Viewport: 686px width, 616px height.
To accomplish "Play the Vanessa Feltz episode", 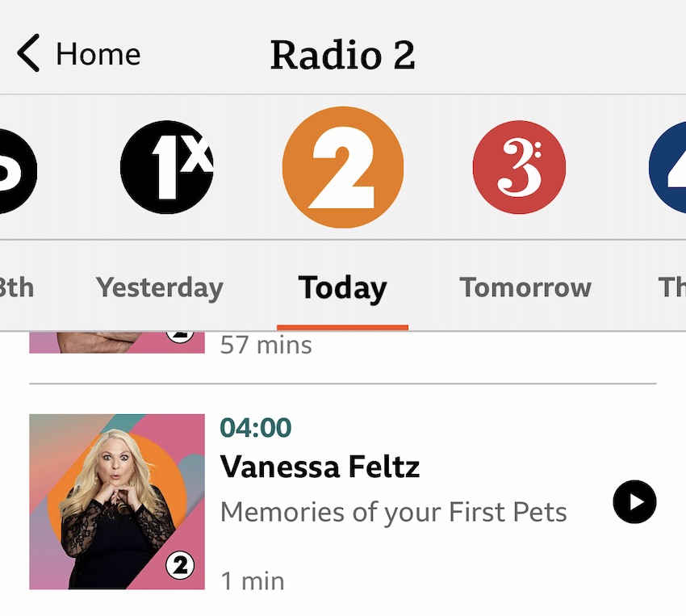I will click(634, 502).
